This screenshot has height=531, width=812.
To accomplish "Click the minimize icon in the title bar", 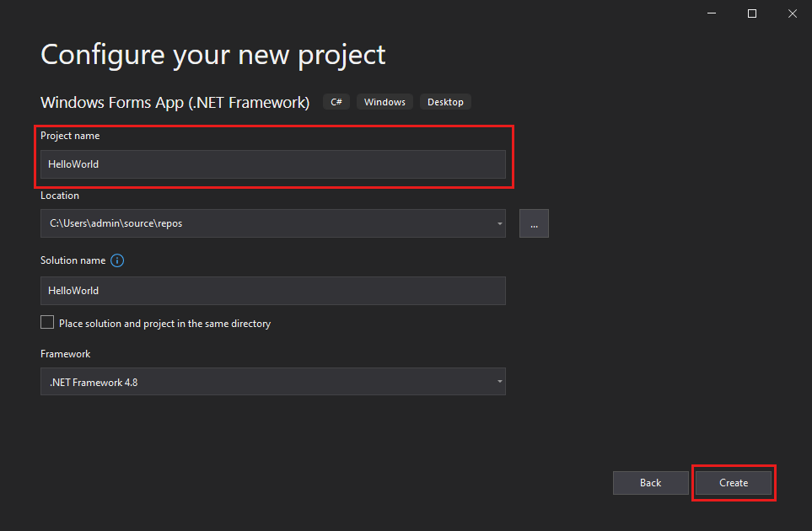I will [711, 13].
